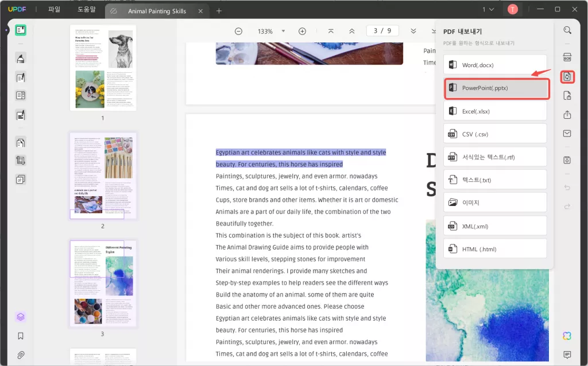Image resolution: width=588 pixels, height=366 pixels.
Task: Click the Undo arrow
Action: coord(567,188)
